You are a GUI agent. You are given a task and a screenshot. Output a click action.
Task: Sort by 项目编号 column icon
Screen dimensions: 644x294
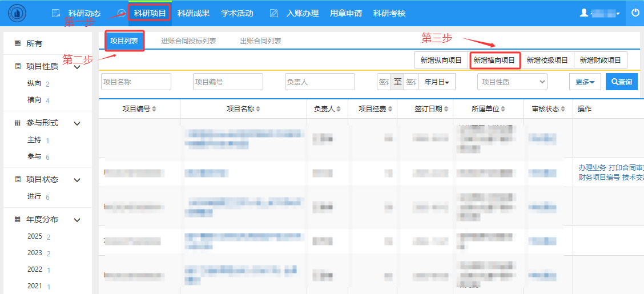pos(154,109)
